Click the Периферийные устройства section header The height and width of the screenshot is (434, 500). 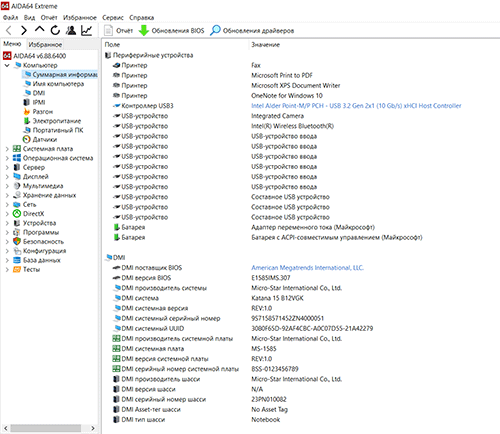click(x=149, y=55)
